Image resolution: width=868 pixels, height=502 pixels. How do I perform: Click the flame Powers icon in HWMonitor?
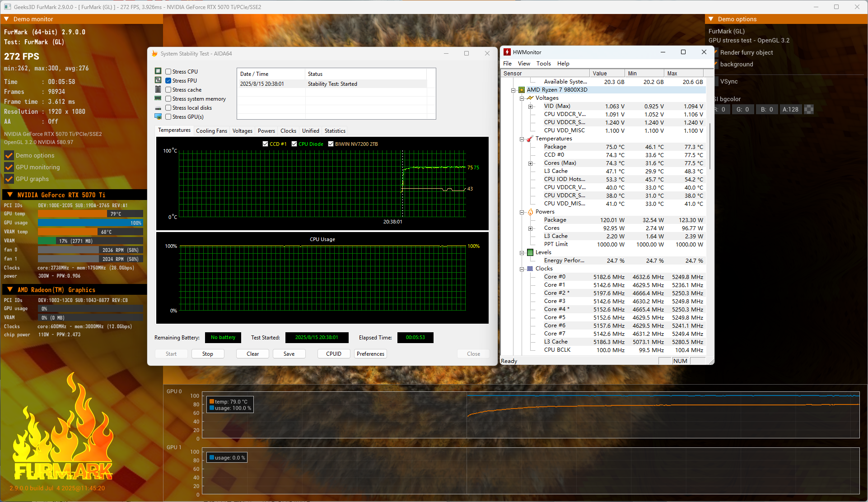530,212
